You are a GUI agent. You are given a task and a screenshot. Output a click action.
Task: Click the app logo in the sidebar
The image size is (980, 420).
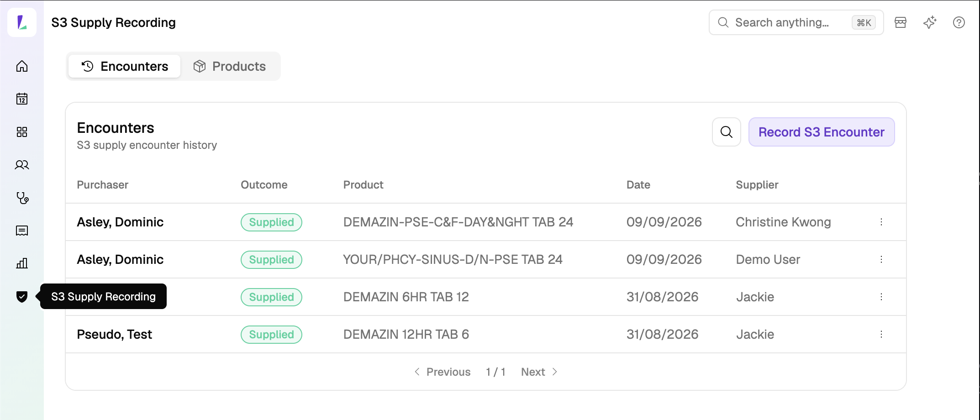point(22,22)
